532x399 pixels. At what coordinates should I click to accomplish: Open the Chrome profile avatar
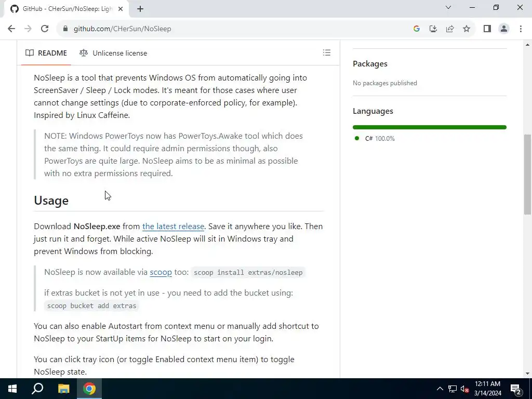click(x=504, y=29)
